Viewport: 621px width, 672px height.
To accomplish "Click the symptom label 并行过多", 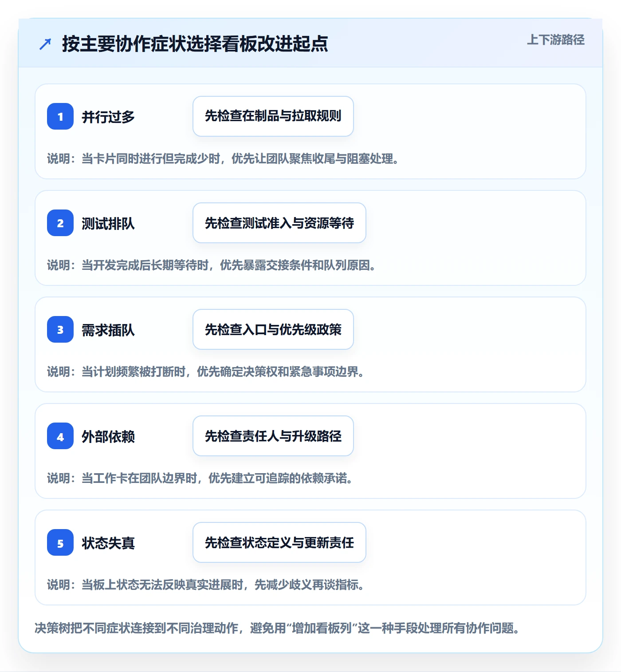I will 108,117.
